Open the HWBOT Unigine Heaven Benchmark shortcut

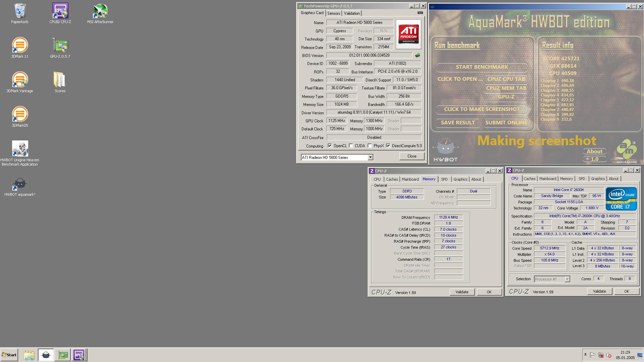coord(20,153)
